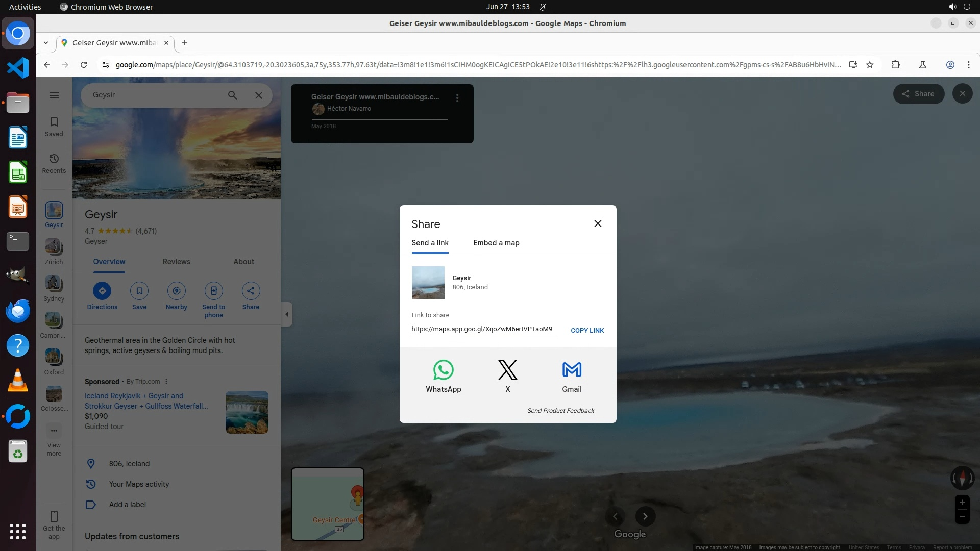Share the location through Gmail
The image size is (980, 551).
click(572, 370)
